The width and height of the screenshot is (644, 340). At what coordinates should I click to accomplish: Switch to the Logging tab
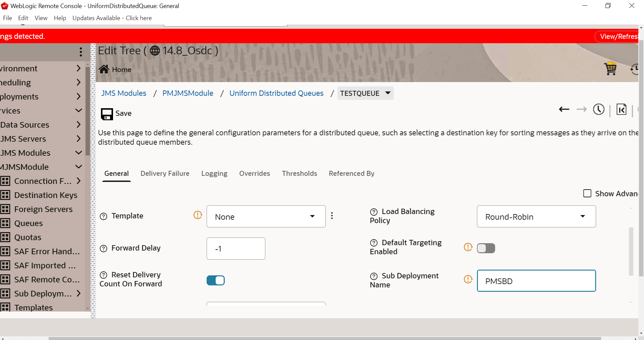[214, 174]
